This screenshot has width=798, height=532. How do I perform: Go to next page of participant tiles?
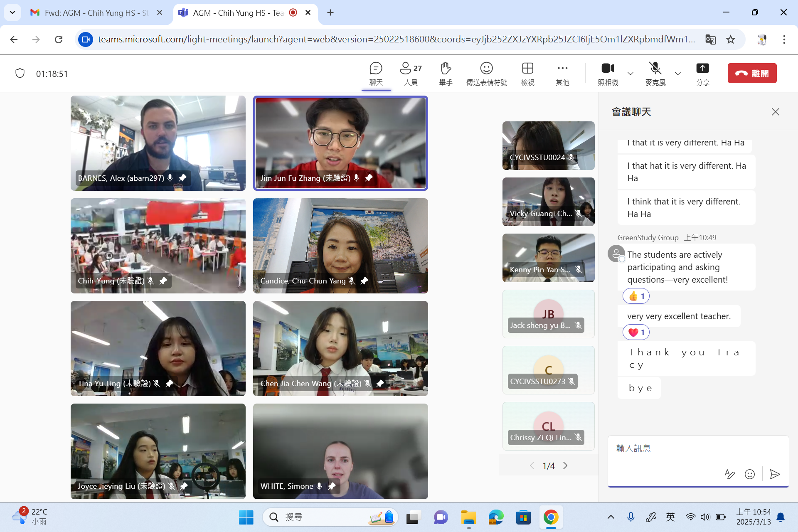point(565,465)
